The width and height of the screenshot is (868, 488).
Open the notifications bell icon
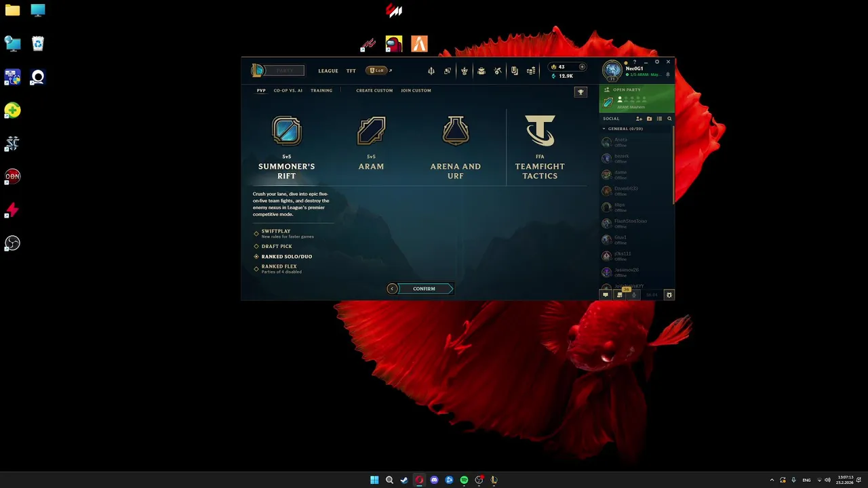coord(668,75)
